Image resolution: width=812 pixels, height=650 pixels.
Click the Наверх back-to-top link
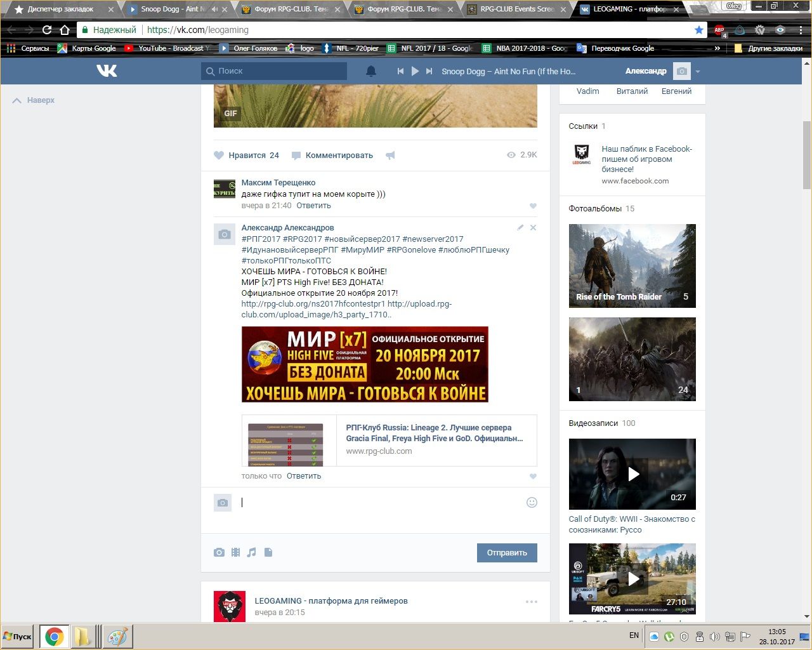click(x=34, y=100)
